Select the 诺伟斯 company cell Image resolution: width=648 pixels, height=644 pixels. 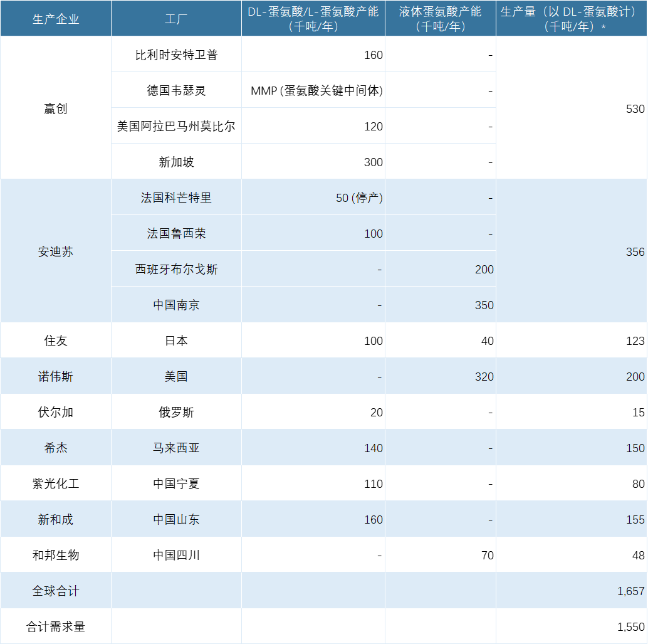(x=56, y=376)
